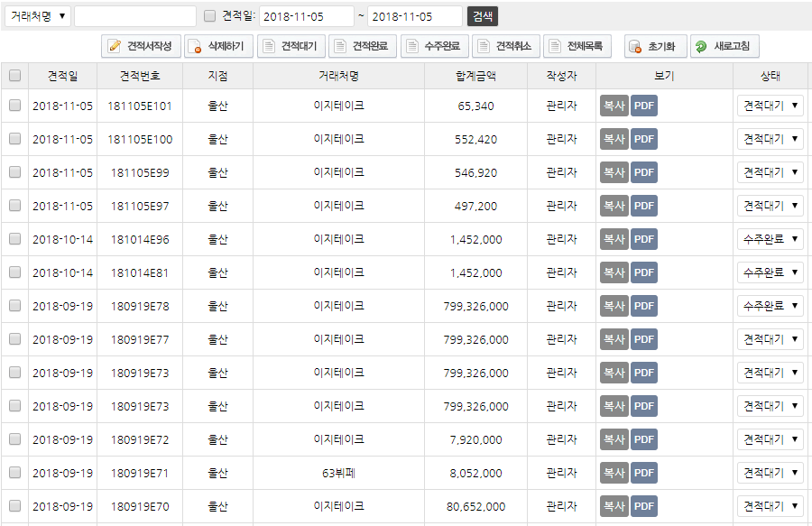Copy estimate 180919E72 with 복사
The height and width of the screenshot is (526, 812).
coord(614,439)
